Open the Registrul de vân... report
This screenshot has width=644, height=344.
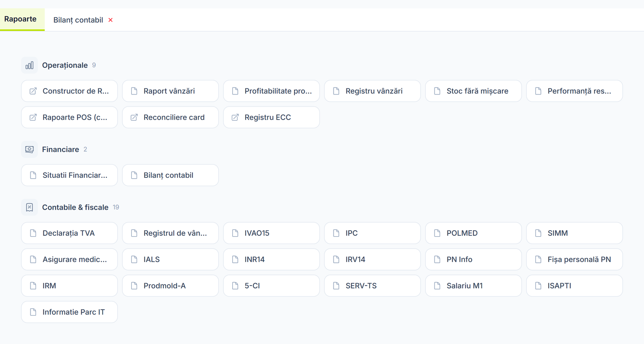[x=170, y=233]
